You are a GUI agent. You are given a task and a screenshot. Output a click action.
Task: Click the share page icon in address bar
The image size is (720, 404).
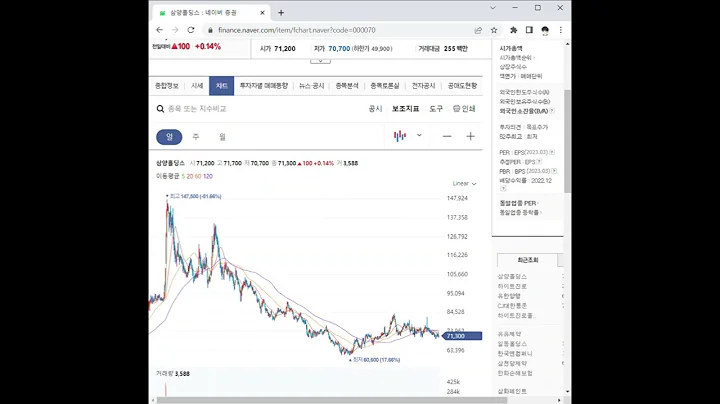click(x=478, y=30)
